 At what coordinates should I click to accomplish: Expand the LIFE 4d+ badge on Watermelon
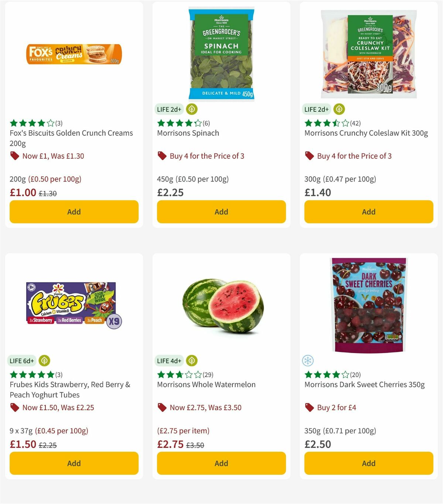(169, 361)
